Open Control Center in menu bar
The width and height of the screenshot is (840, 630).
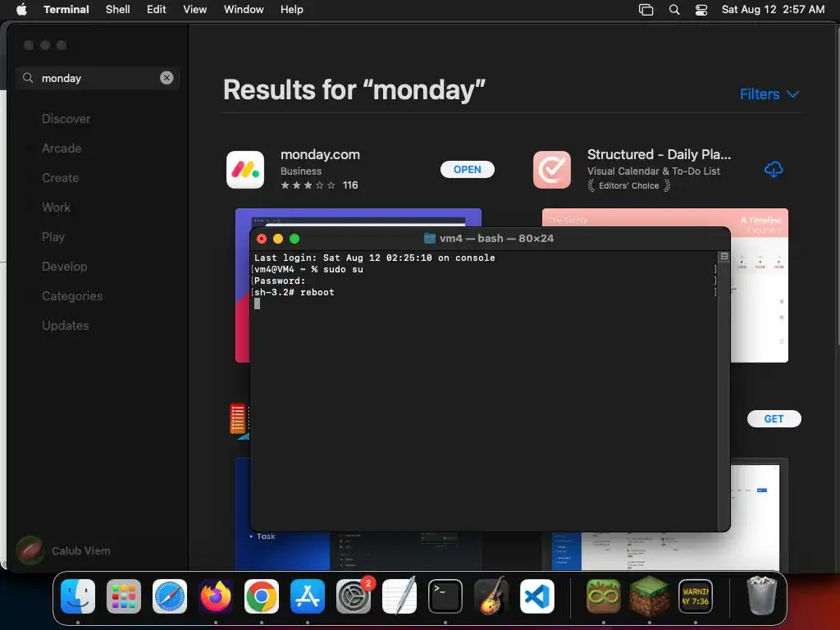click(x=701, y=10)
